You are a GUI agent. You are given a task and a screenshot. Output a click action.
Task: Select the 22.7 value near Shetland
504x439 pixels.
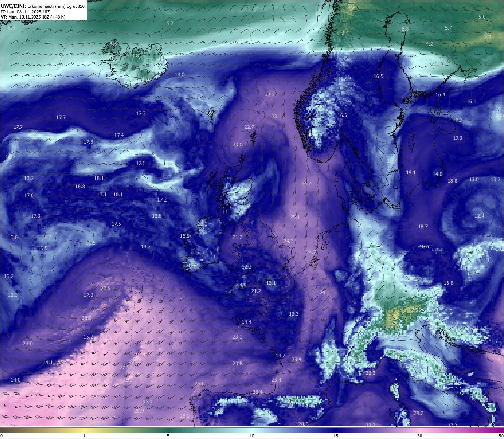tap(249, 127)
